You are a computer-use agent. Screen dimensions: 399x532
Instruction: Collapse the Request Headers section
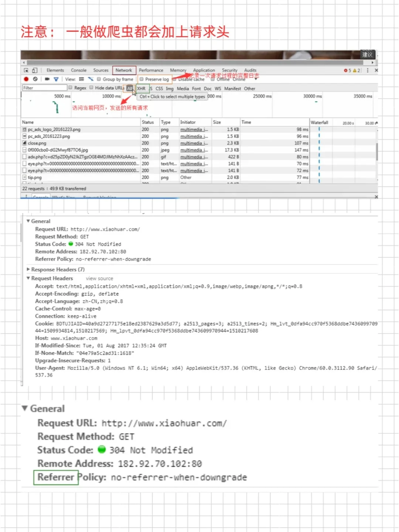point(28,278)
